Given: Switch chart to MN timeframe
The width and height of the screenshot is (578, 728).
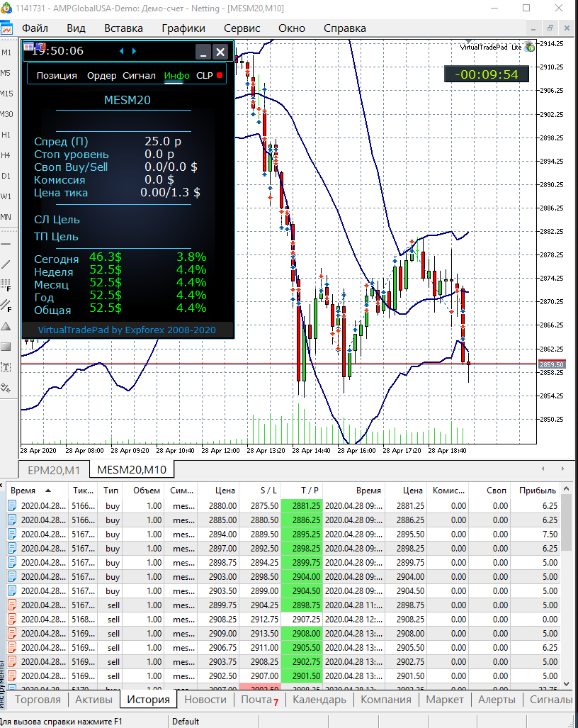Looking at the screenshot, I should pos(6,217).
